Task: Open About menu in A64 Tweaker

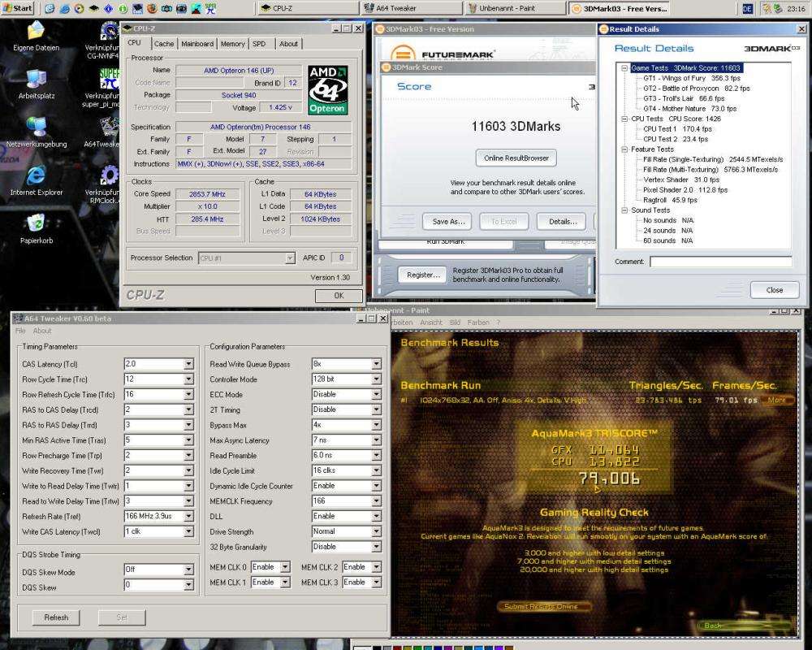Action: pos(42,331)
